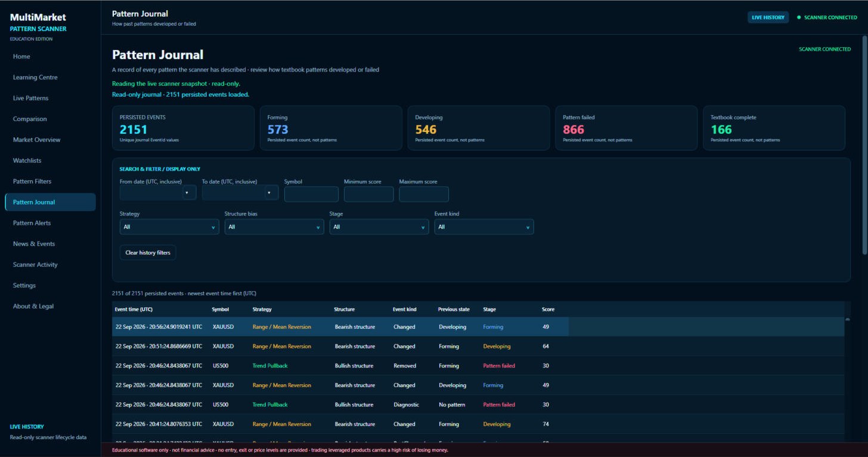Expand the Strategy dropdown

point(169,227)
